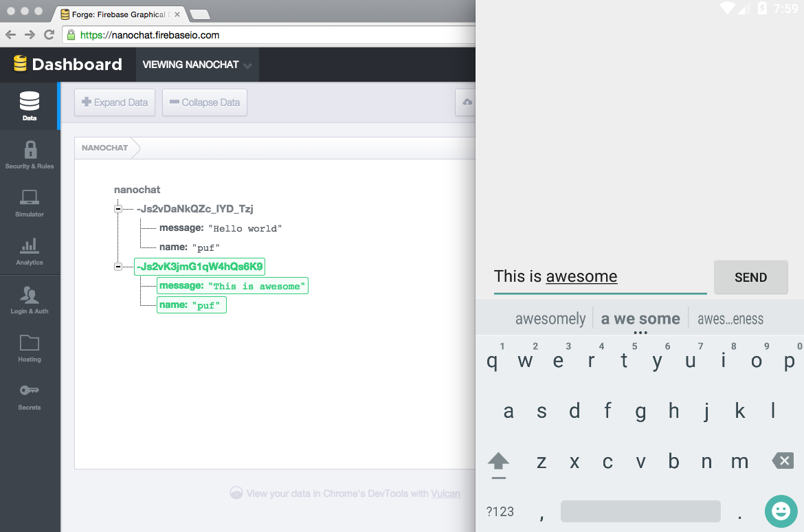The image size is (804, 532).
Task: Choose the 'a we some' suggestion
Action: (640, 319)
